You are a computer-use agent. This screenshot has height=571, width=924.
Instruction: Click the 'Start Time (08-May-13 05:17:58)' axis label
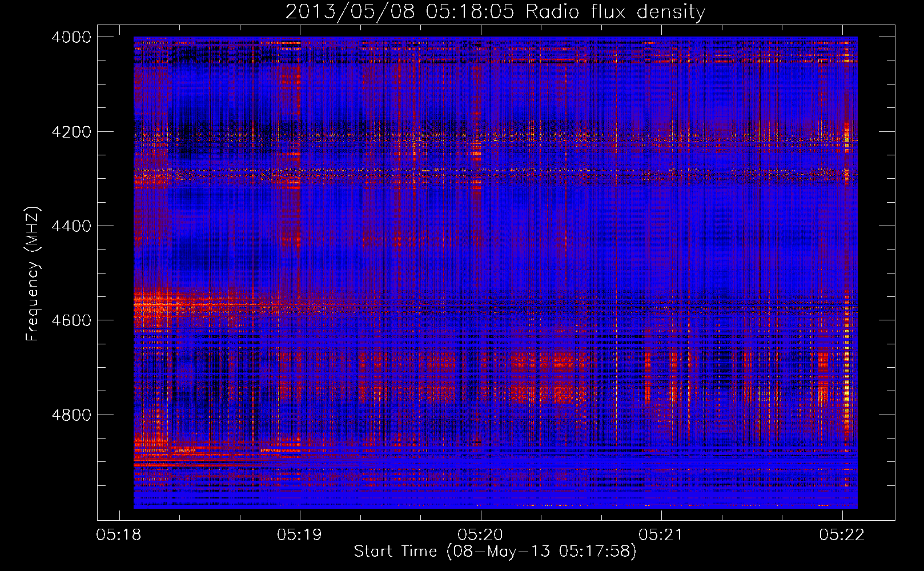[x=495, y=552]
